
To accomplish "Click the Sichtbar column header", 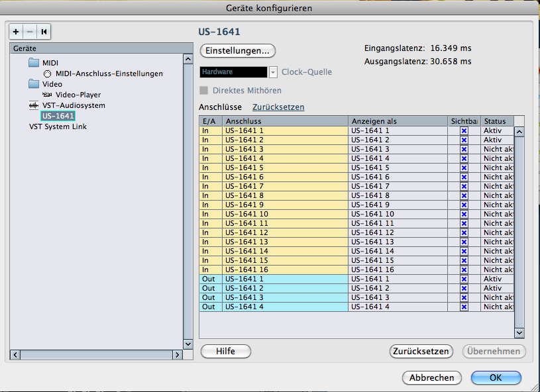I will (x=464, y=121).
